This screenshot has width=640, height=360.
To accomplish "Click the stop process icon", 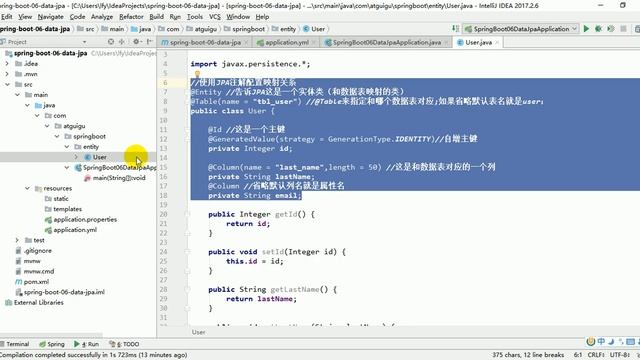I will point(623,29).
